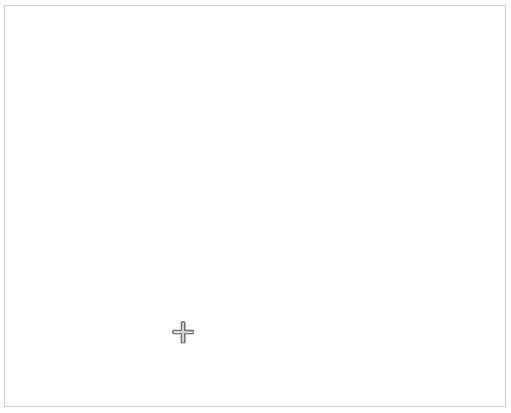Screen dimensions: 511x413
Task: Click the canvas frame's bottom-right corner
Action: click(x=506, y=406)
